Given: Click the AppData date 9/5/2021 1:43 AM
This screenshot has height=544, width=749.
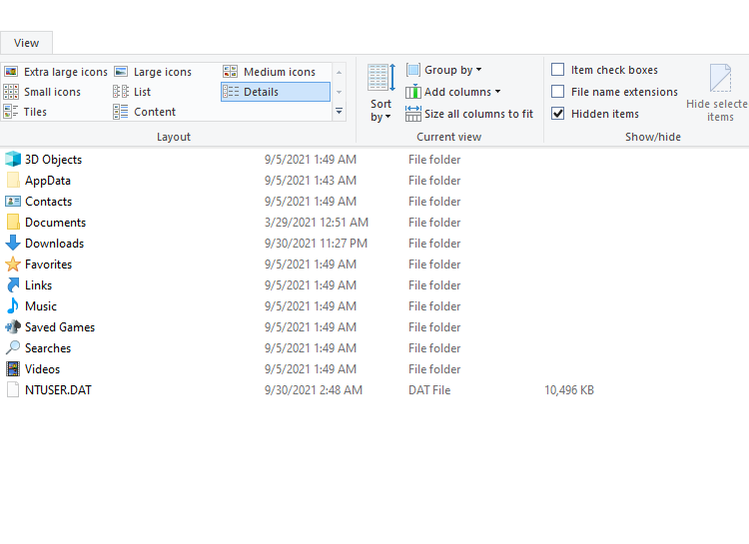Looking at the screenshot, I should pos(310,181).
